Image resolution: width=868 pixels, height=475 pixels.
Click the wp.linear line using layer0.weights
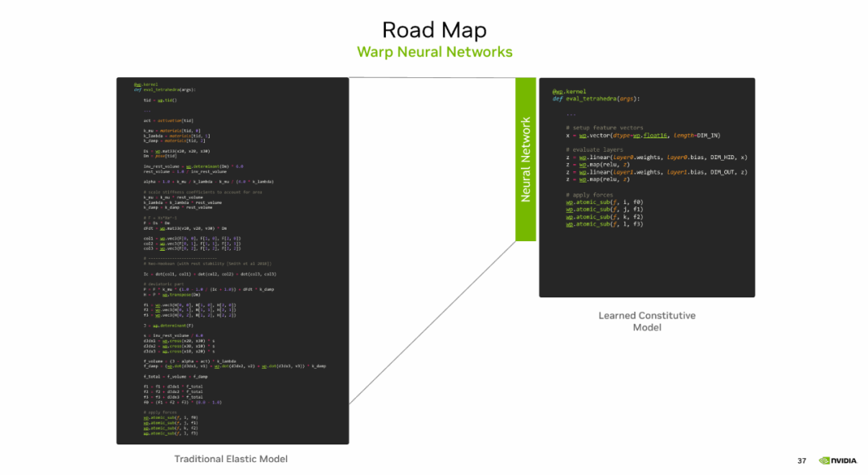click(656, 158)
